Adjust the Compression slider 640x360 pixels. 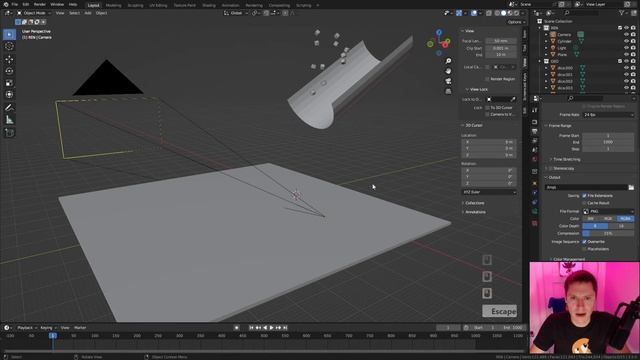pyautogui.click(x=608, y=233)
